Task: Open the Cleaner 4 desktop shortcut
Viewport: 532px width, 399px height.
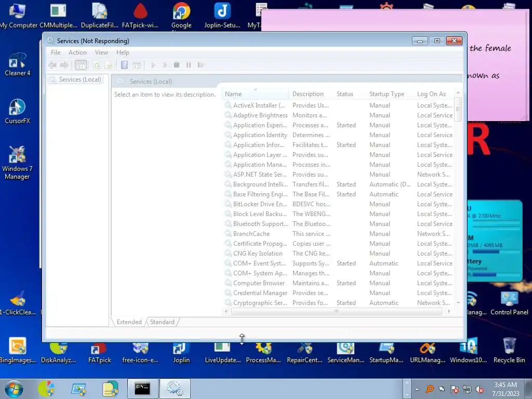Action: [x=17, y=64]
